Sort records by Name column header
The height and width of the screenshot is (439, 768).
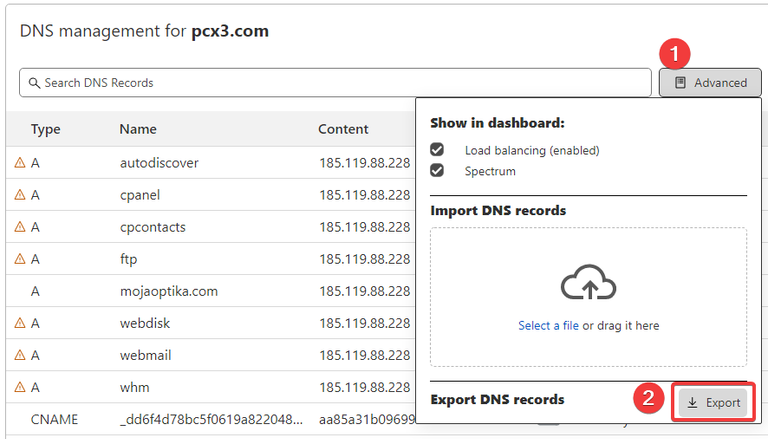[138, 129]
